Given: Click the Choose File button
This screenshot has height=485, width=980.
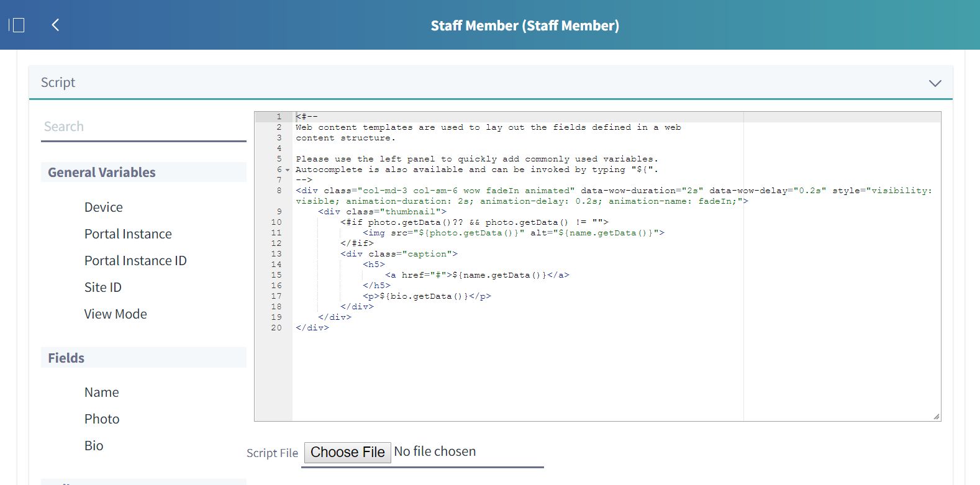Looking at the screenshot, I should click(x=347, y=452).
